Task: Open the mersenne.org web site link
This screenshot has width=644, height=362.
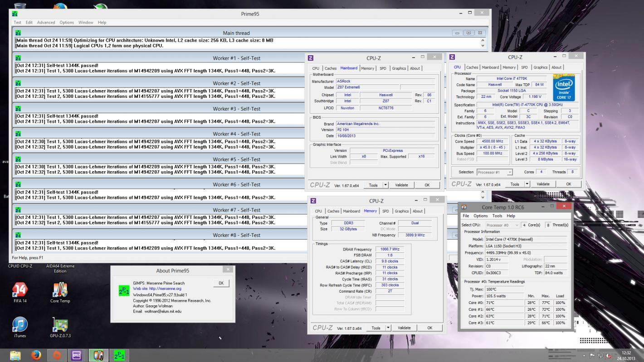Action: [157, 289]
